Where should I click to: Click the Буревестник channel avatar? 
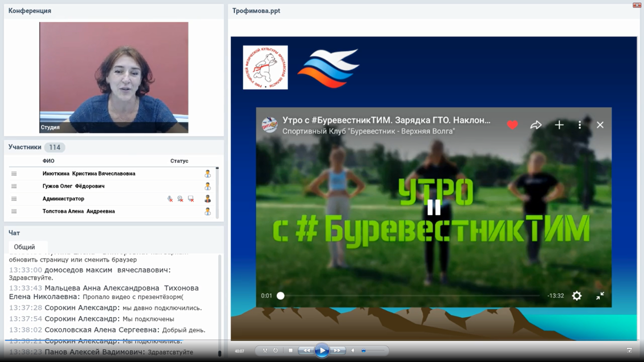click(x=270, y=125)
